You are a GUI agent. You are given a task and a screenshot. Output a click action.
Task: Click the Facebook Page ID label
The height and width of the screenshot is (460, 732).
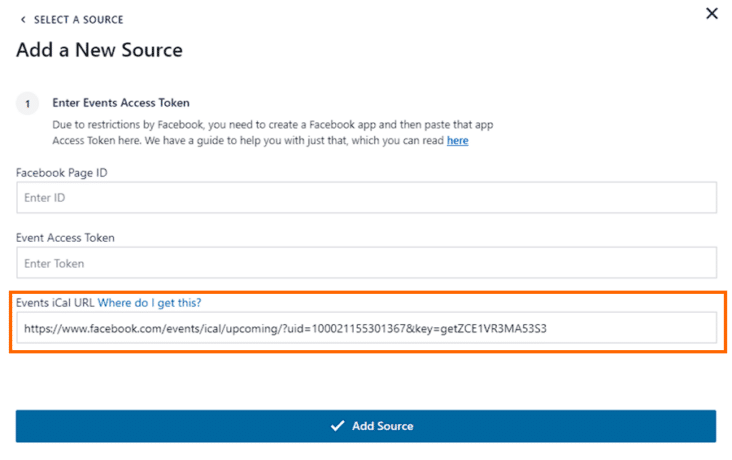coord(61,173)
